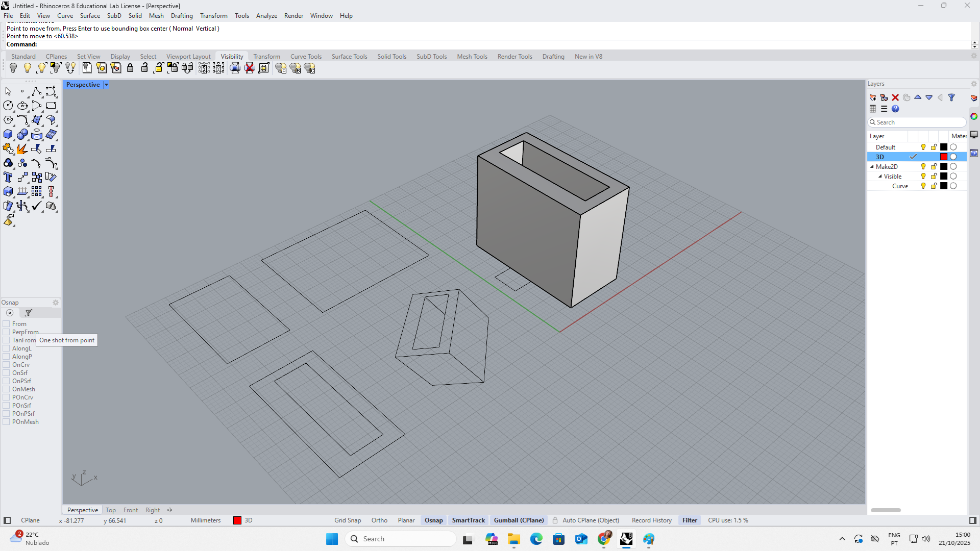Viewport: 980px width, 551px height.
Task: Enable the OnCrv osnap checkbox
Action: [7, 365]
